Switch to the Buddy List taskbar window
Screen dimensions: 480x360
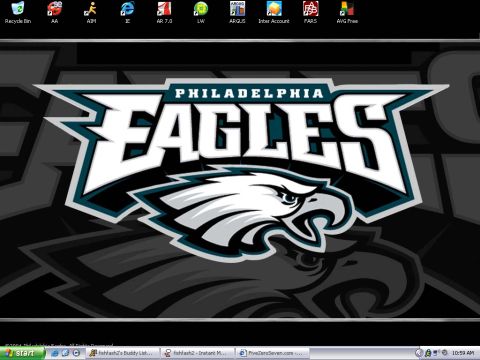123,353
